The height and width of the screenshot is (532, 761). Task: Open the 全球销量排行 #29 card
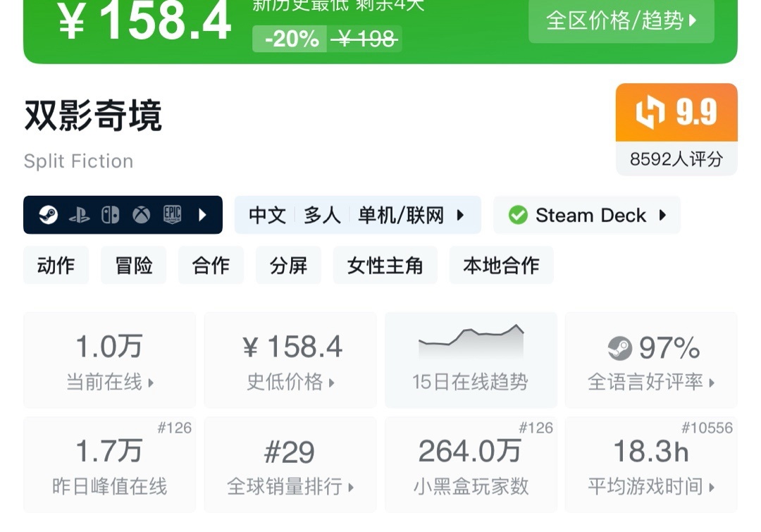290,464
